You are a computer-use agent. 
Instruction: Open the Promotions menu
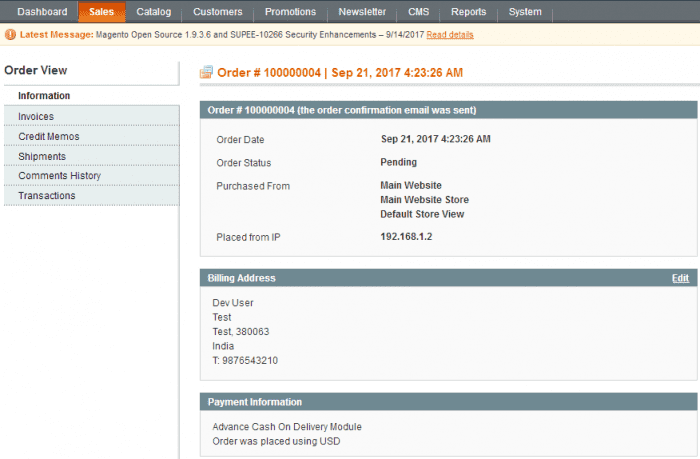[290, 12]
